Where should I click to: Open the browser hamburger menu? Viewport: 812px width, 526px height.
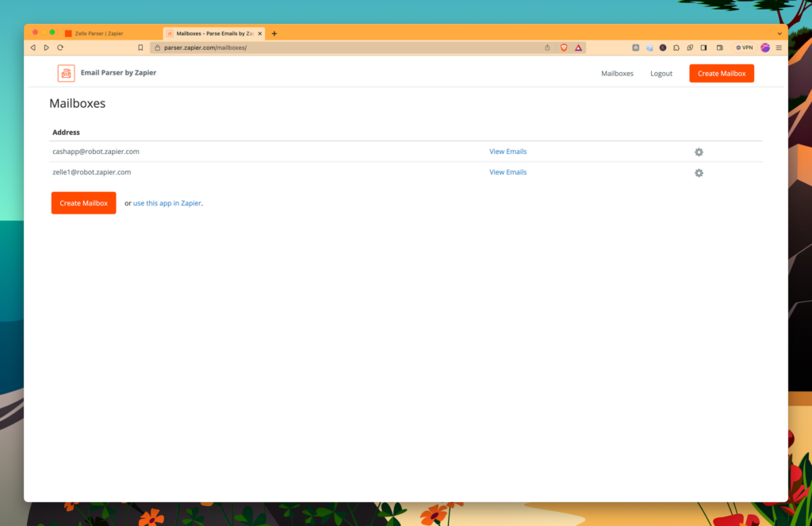[779, 48]
